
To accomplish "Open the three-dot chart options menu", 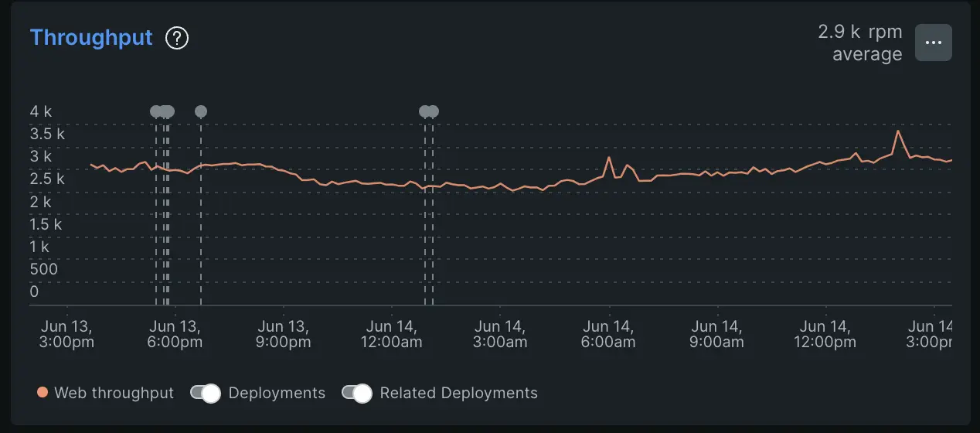I will (x=933, y=43).
